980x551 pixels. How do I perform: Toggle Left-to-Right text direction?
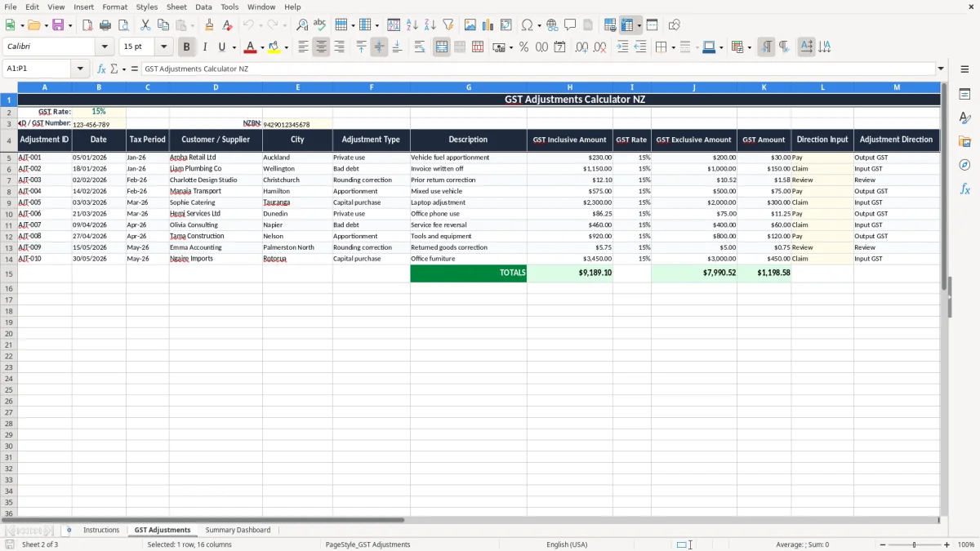pos(766,47)
